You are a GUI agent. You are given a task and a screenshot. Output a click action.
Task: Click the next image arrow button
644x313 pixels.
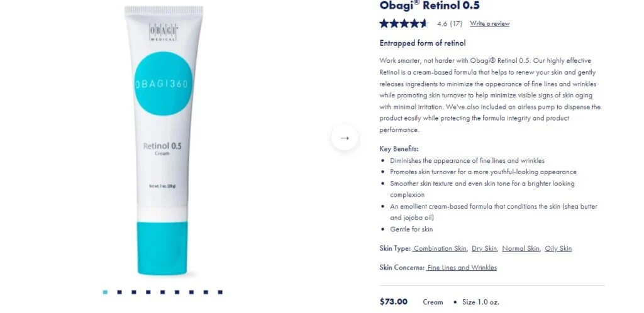click(345, 138)
